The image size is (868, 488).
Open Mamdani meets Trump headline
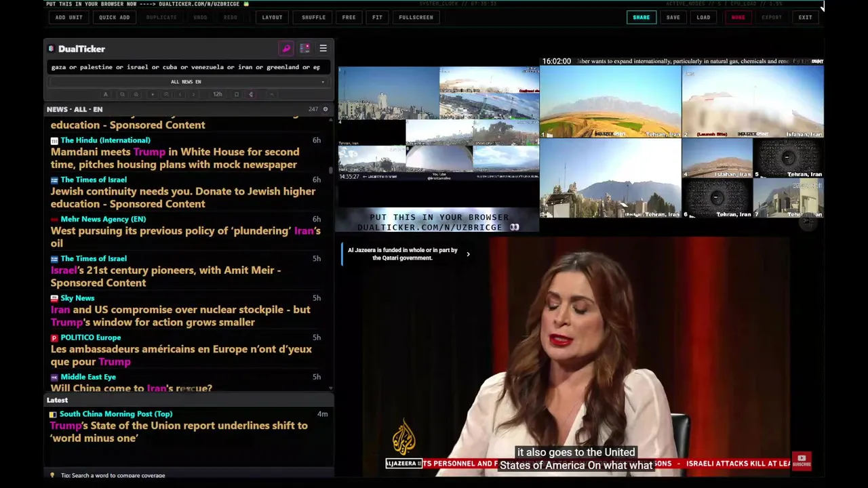(174, 158)
